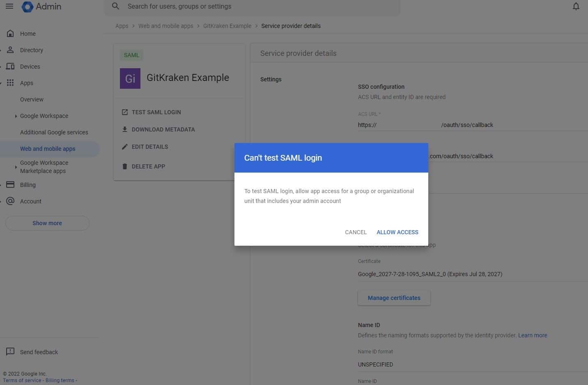Click the Edit details pencil icon
This screenshot has height=385, width=588.
pyautogui.click(x=125, y=147)
